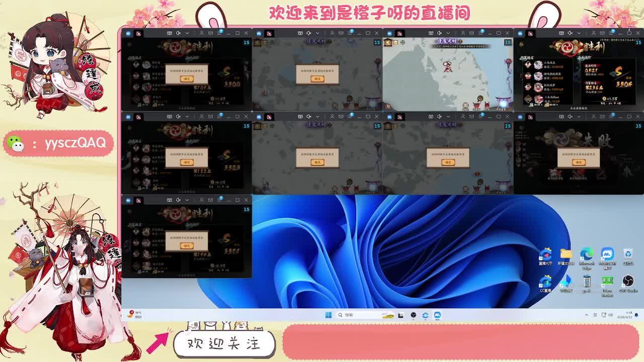Click 点击屏幕继续 in top-right emulator
Screen dimensions: 644x362
pos(579,108)
